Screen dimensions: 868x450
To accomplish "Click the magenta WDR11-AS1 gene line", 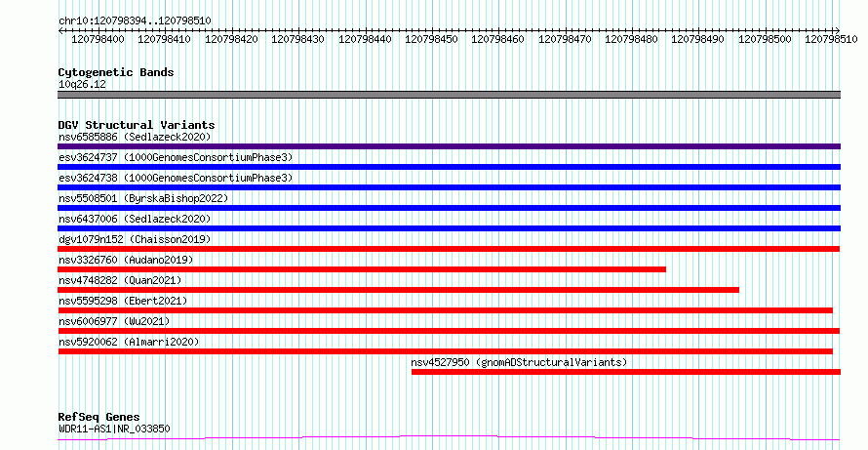I will coord(449,438).
